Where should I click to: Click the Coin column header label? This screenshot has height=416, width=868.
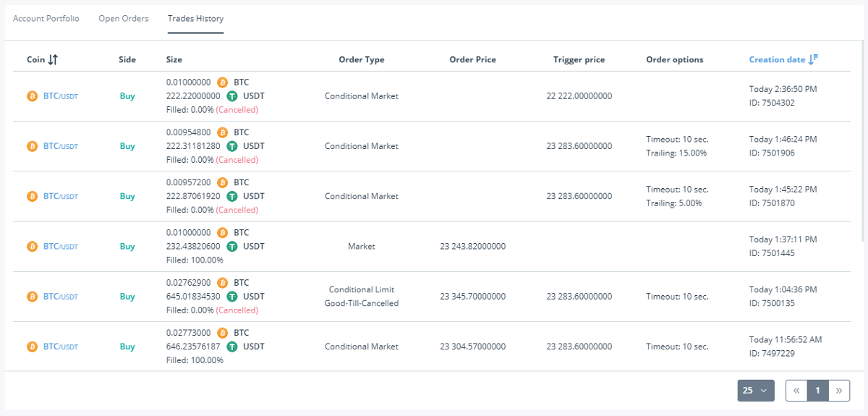pos(35,60)
